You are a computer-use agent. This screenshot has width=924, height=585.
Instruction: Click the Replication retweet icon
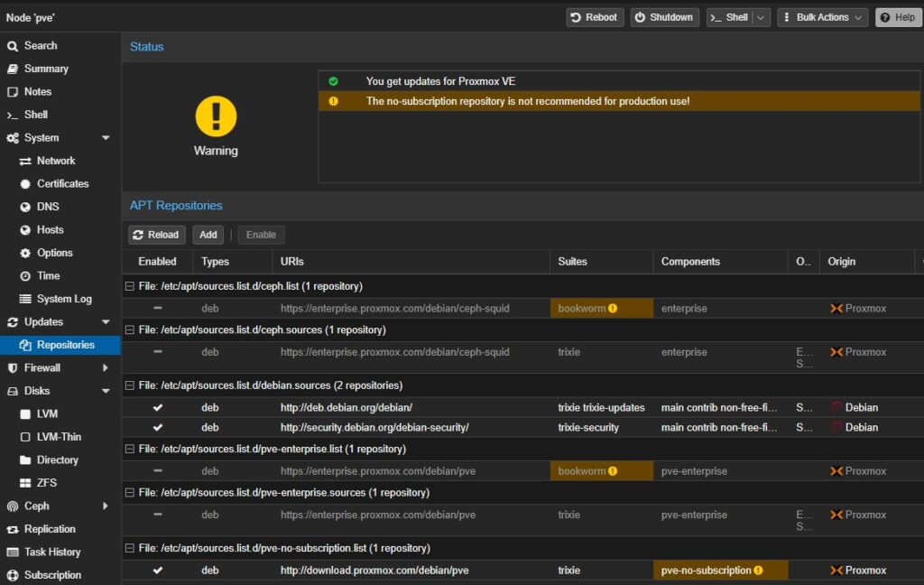click(13, 529)
